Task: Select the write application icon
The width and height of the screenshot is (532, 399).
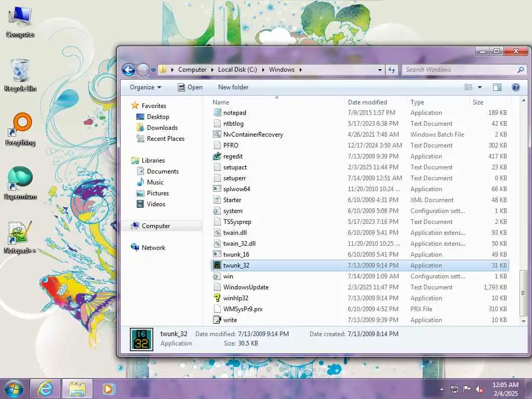Action: point(217,320)
